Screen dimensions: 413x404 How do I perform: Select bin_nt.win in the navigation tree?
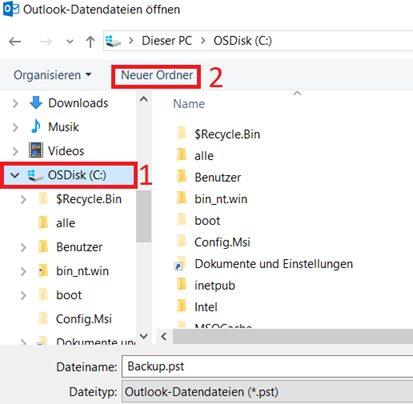click(82, 271)
